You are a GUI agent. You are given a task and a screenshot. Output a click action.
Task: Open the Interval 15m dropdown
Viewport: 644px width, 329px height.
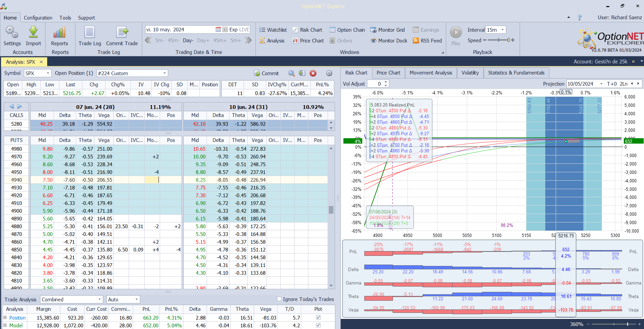[502, 30]
